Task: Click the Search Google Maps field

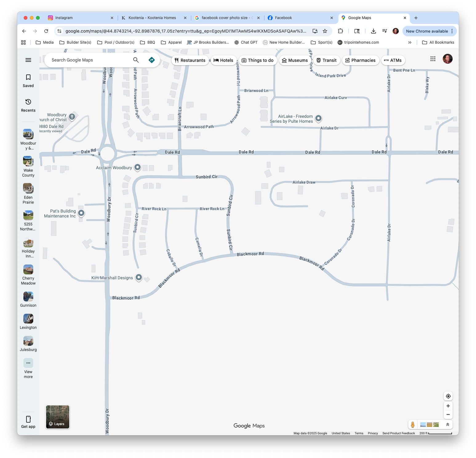Action: tap(89, 60)
